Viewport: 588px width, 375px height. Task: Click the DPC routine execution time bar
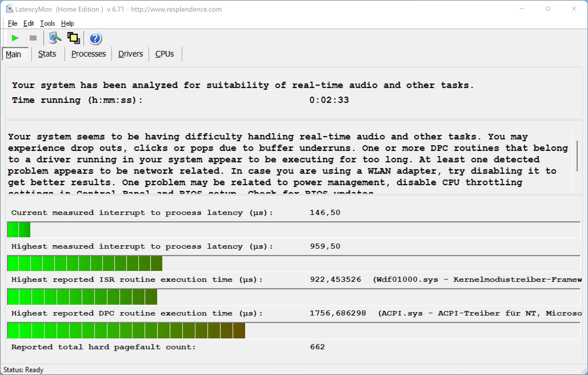click(294, 331)
